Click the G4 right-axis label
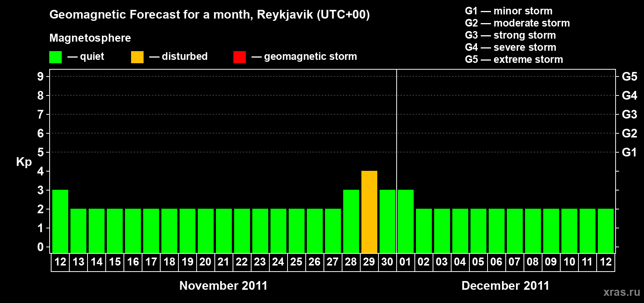 coord(630,95)
